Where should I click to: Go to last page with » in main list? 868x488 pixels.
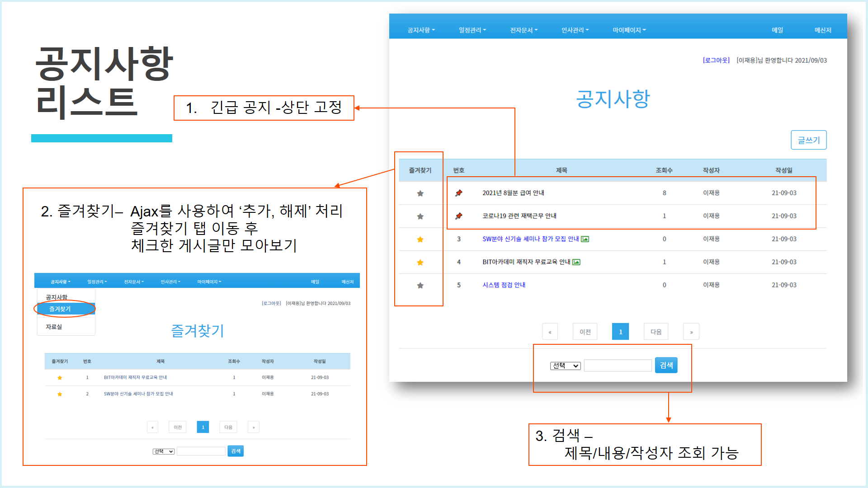[x=691, y=332]
